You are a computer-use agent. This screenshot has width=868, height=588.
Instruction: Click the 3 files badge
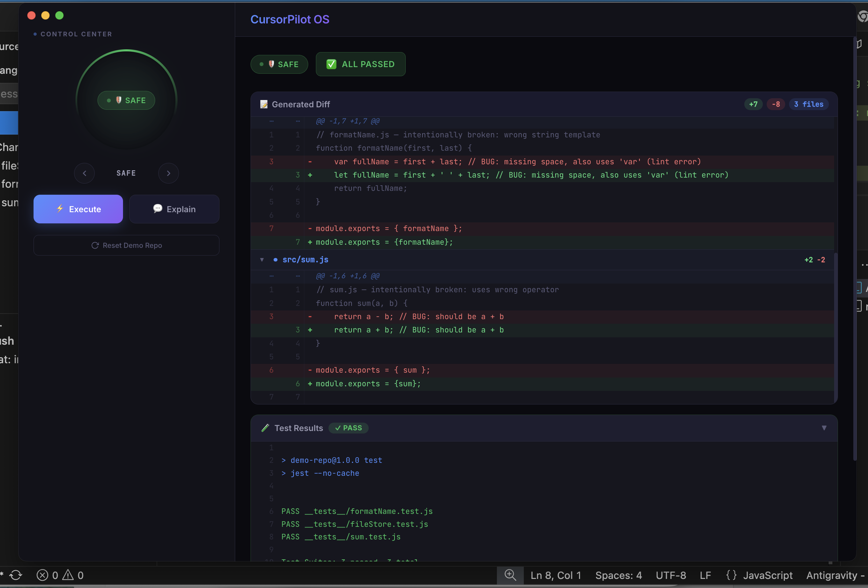pos(808,104)
